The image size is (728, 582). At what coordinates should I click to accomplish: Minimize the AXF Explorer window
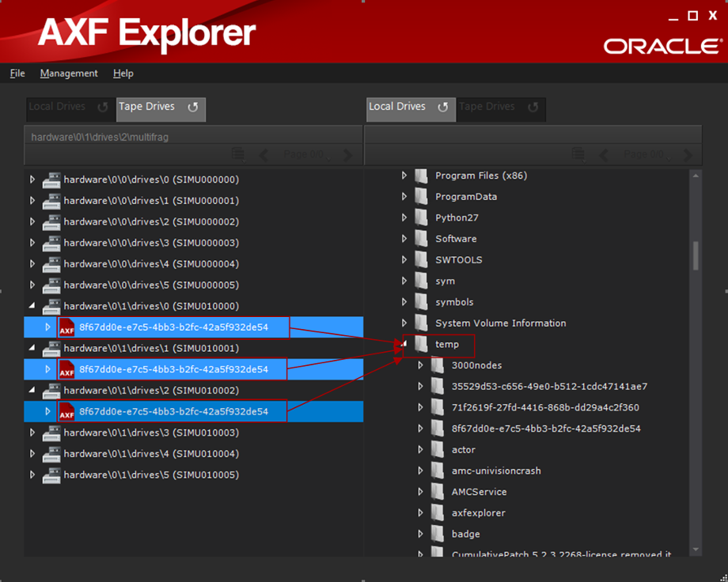(x=673, y=18)
